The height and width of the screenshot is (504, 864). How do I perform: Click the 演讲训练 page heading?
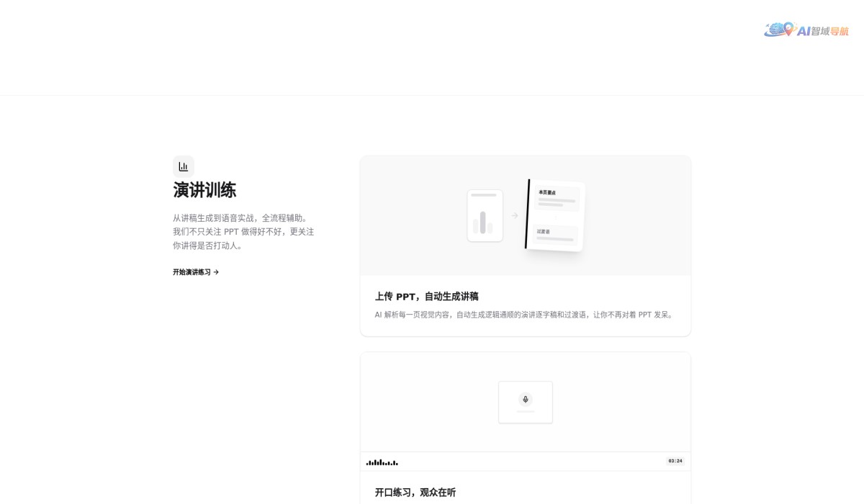pyautogui.click(x=204, y=190)
